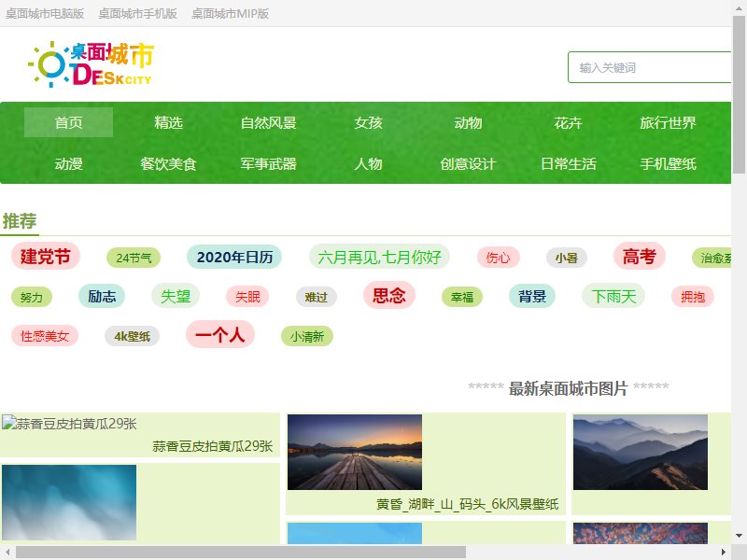The image size is (747, 560).
Task: Open 桌面城市电脑版 link
Action: click(45, 14)
